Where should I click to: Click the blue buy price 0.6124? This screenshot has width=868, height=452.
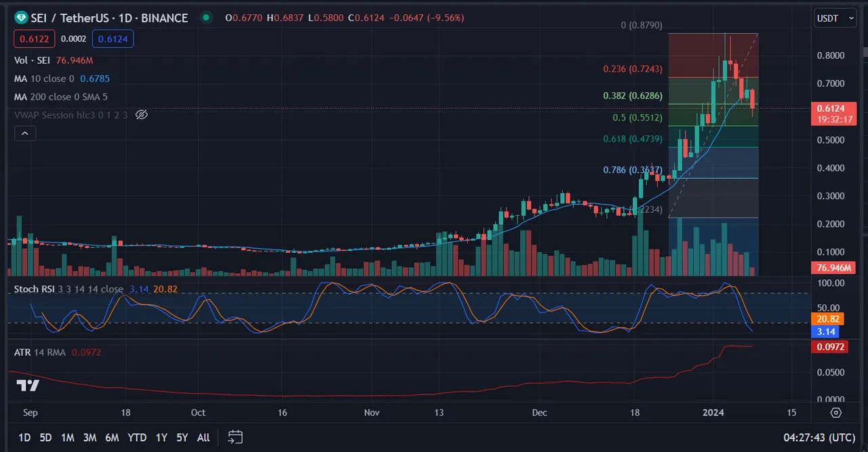click(113, 39)
